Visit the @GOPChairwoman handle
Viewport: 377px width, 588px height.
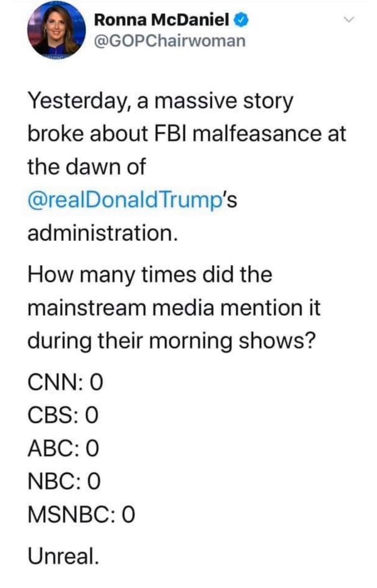point(170,41)
